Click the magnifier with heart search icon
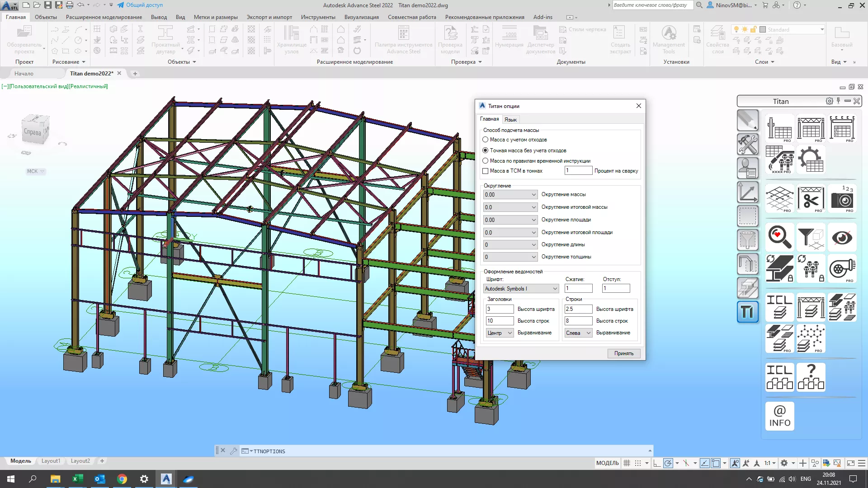Viewport: 868px width, 488px height. click(779, 237)
